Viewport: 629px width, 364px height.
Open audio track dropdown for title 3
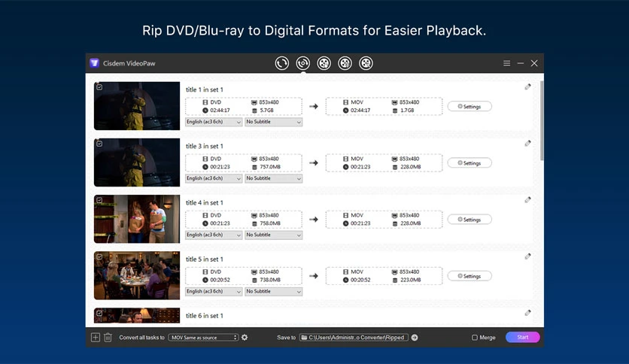click(214, 178)
